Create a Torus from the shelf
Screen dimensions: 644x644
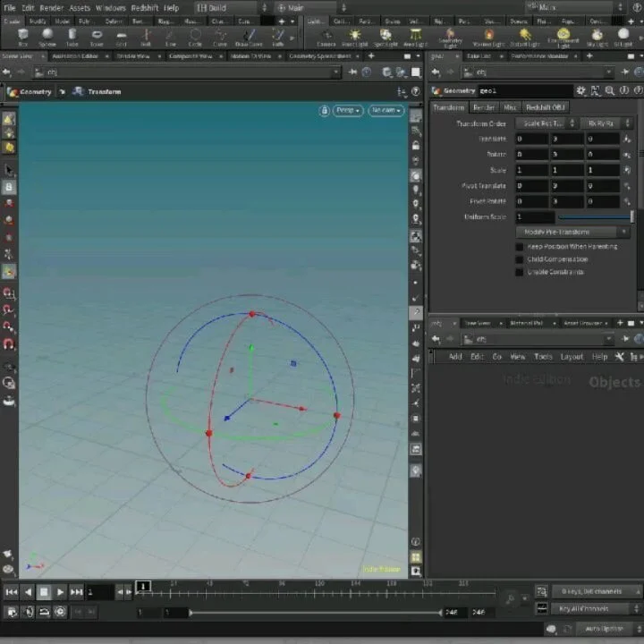pyautogui.click(x=97, y=37)
